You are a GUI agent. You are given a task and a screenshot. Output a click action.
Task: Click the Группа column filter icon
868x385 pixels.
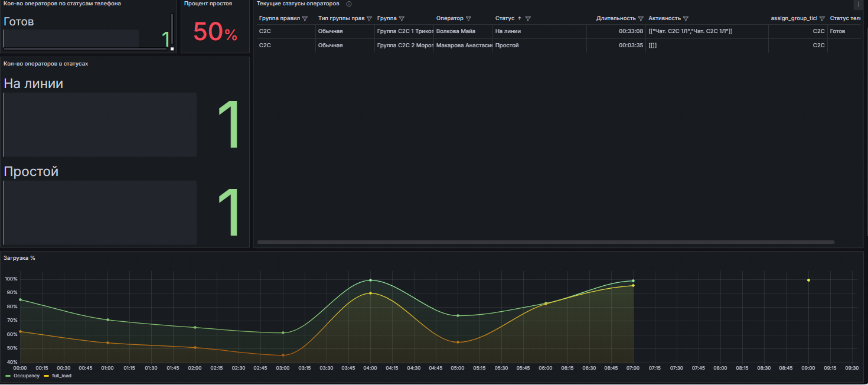tap(402, 18)
